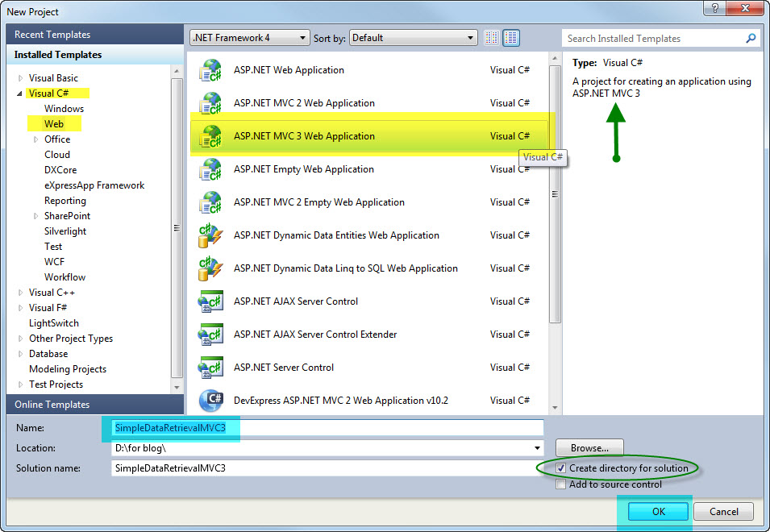Expand the SharePoint tree node
This screenshot has width=770, height=532.
35,216
